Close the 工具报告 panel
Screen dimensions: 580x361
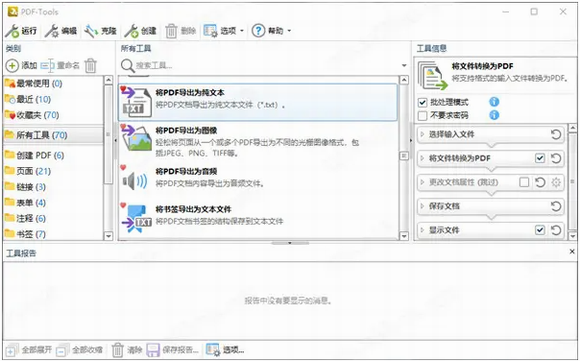pos(572,252)
